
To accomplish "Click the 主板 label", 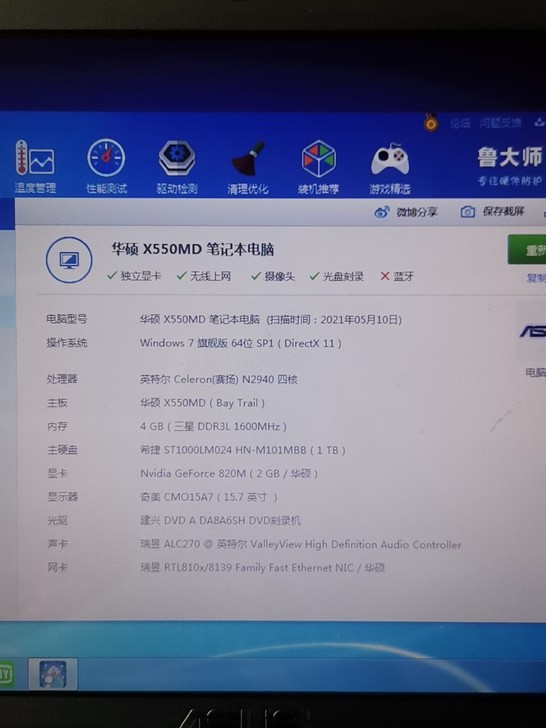I will 57,403.
